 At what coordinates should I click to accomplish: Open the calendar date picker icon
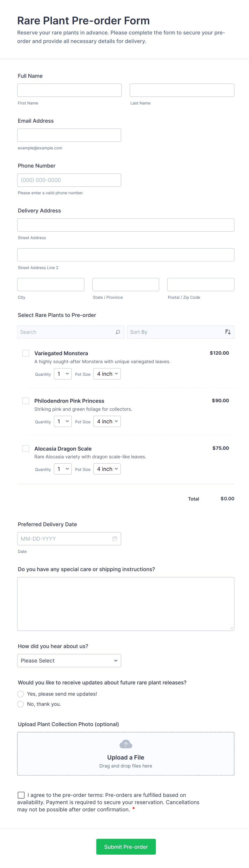tap(115, 538)
